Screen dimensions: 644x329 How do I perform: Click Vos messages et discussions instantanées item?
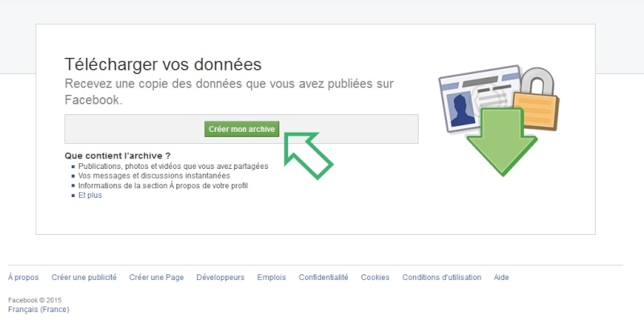154,175
